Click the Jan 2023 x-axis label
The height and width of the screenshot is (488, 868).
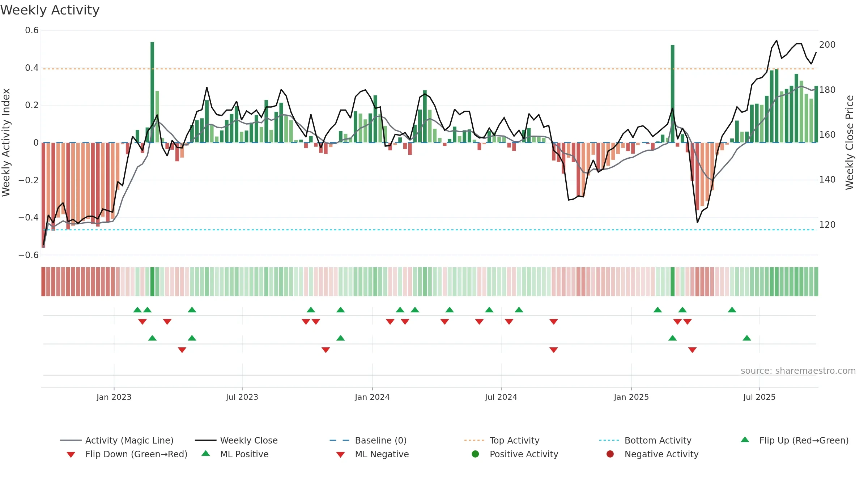[x=114, y=397]
